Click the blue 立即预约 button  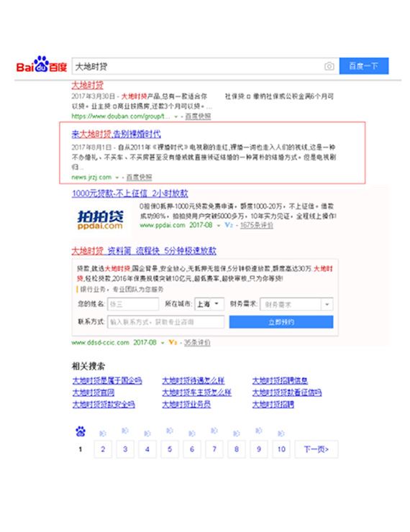pyautogui.click(x=281, y=321)
